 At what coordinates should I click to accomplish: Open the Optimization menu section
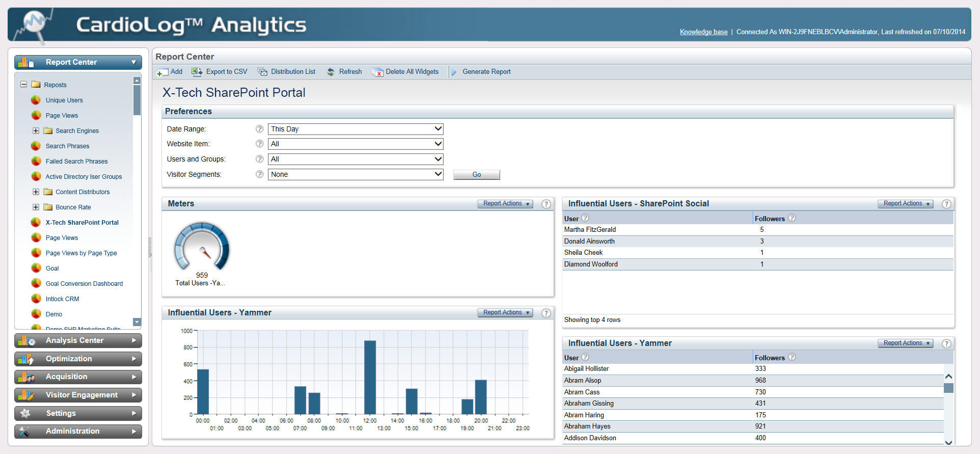click(78, 359)
